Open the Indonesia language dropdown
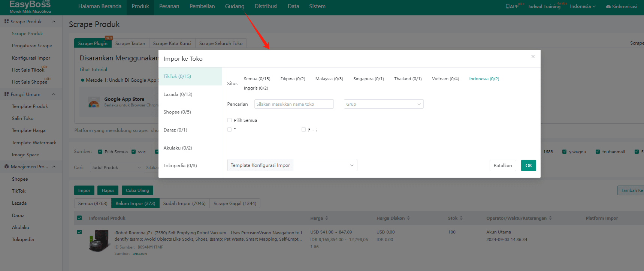644x271 pixels. tap(583, 6)
